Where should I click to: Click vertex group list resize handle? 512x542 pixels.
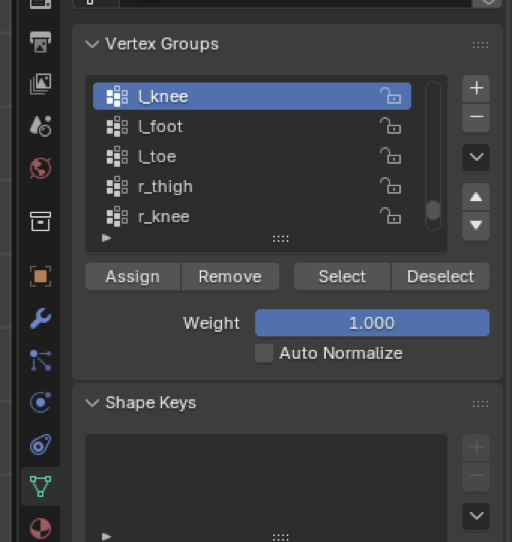tap(280, 239)
